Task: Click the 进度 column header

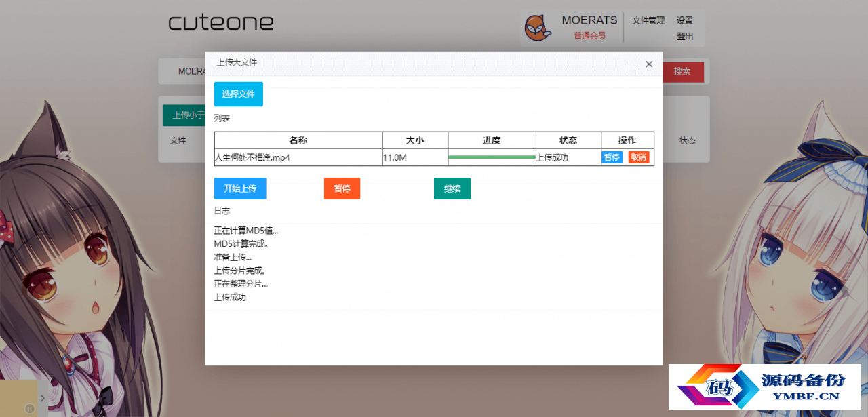Action: coord(492,140)
